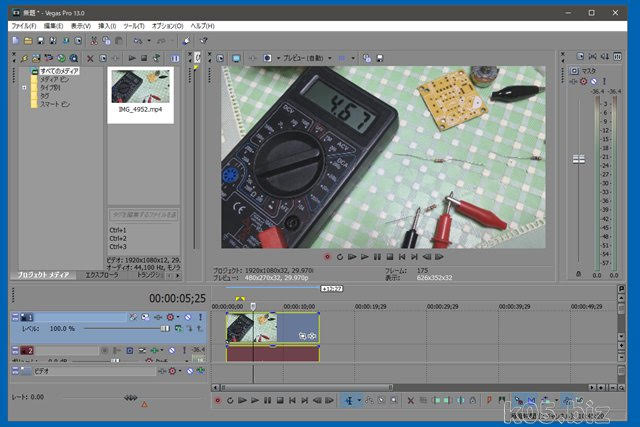This screenshot has width=640, height=427.
Task: Open Project Video Properties in the preview toolbar
Action: [x=220, y=58]
